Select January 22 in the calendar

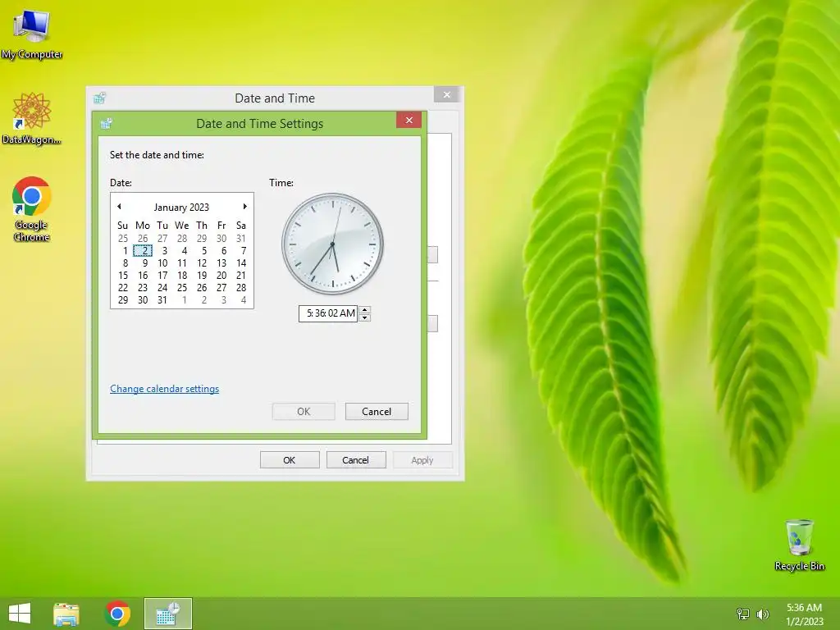point(123,288)
